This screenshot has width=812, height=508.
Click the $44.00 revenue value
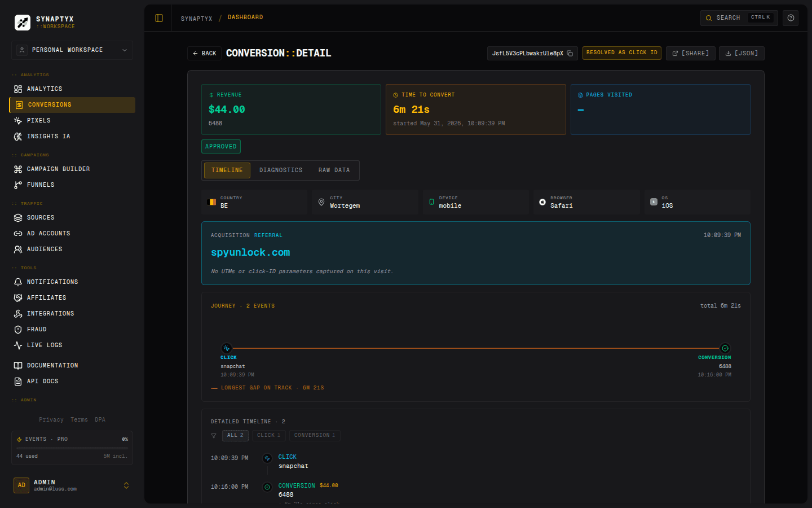(227, 110)
